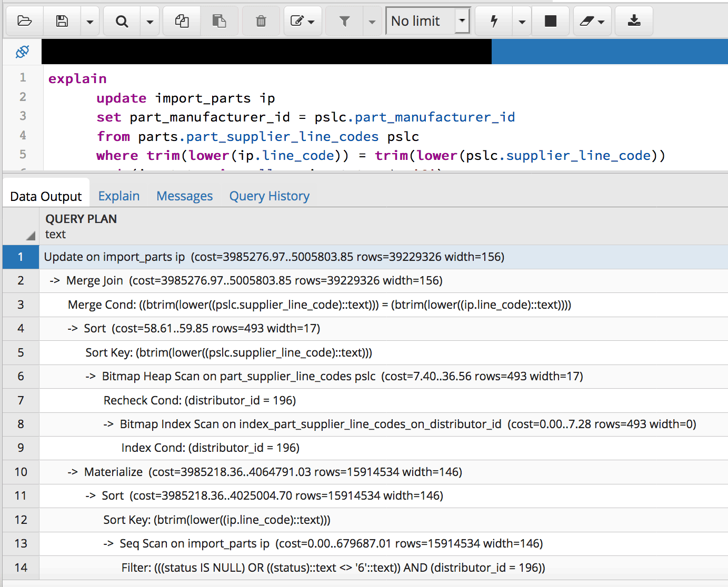
Task: Expand the save options dropdown arrow
Action: 90,21
